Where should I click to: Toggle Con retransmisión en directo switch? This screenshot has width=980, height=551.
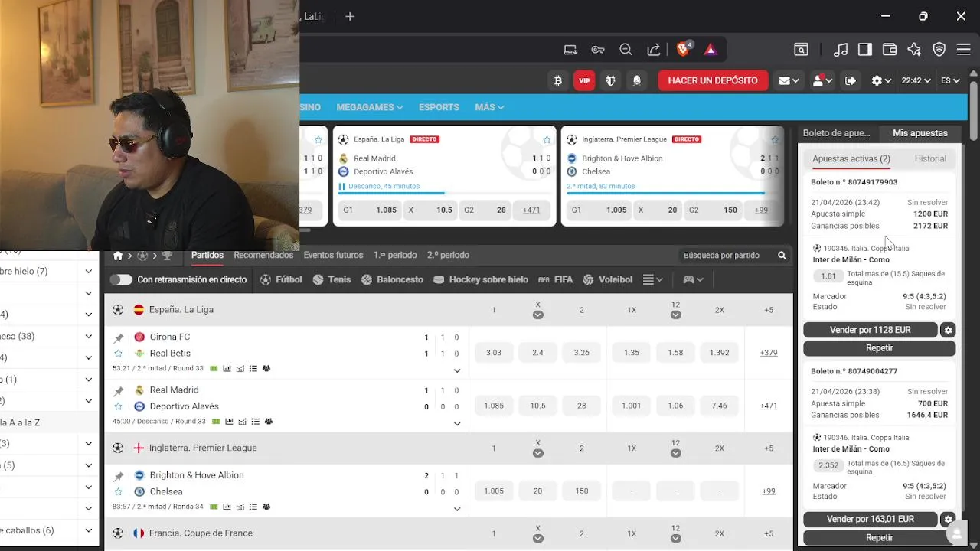[x=121, y=279]
